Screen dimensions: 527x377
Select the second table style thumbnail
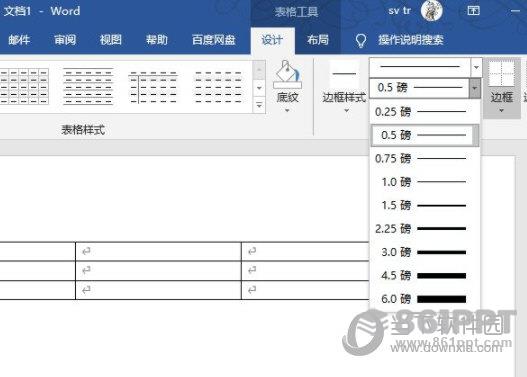(88, 86)
